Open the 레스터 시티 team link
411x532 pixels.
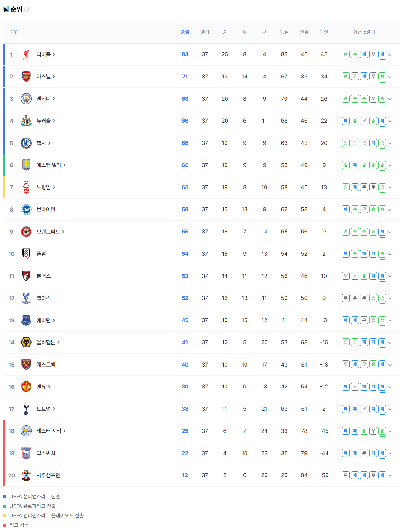point(51,431)
